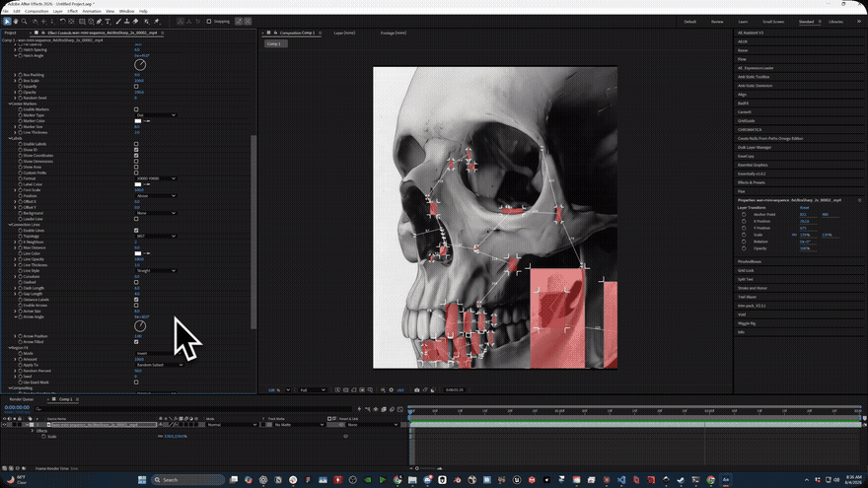Switch to the Review workspace
This screenshot has height=488, width=868.
click(717, 22)
